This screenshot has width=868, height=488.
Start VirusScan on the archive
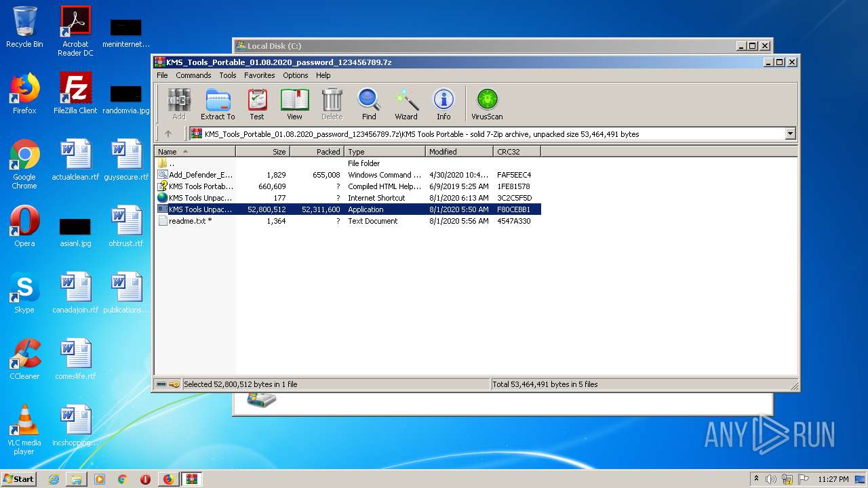(x=487, y=104)
